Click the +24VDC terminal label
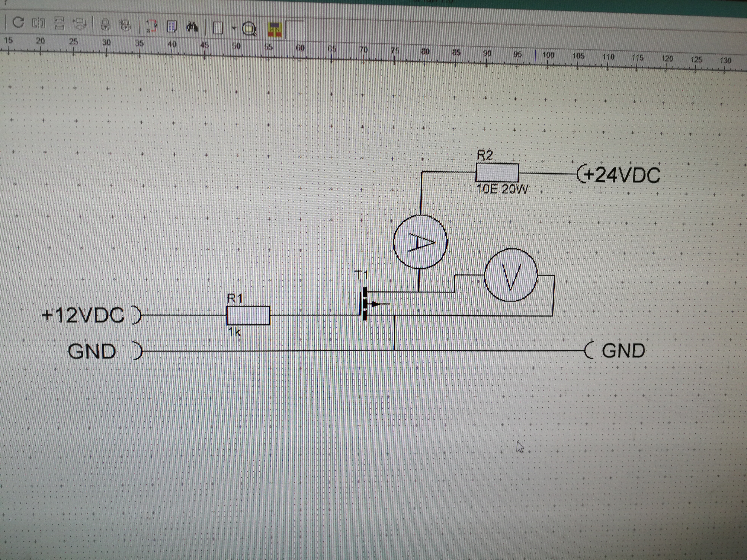Viewport: 747px width, 560px height. tap(622, 175)
